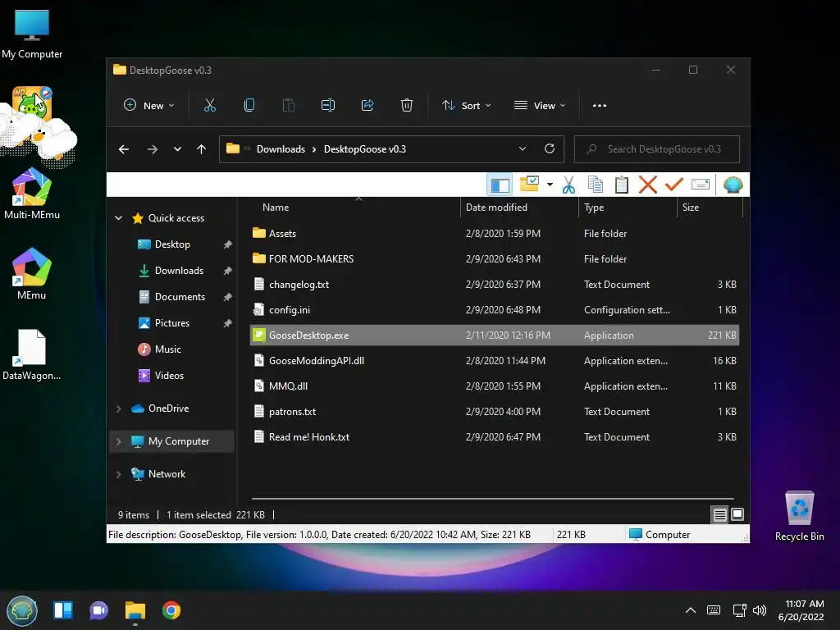Click the shell globe icon in classic toolbar
This screenshot has height=630, width=840.
(x=733, y=185)
